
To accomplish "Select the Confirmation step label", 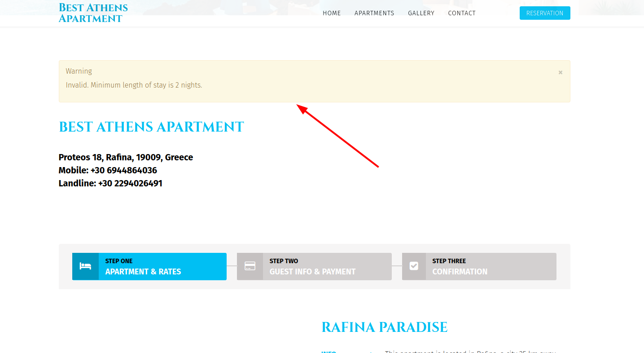I will 460,271.
